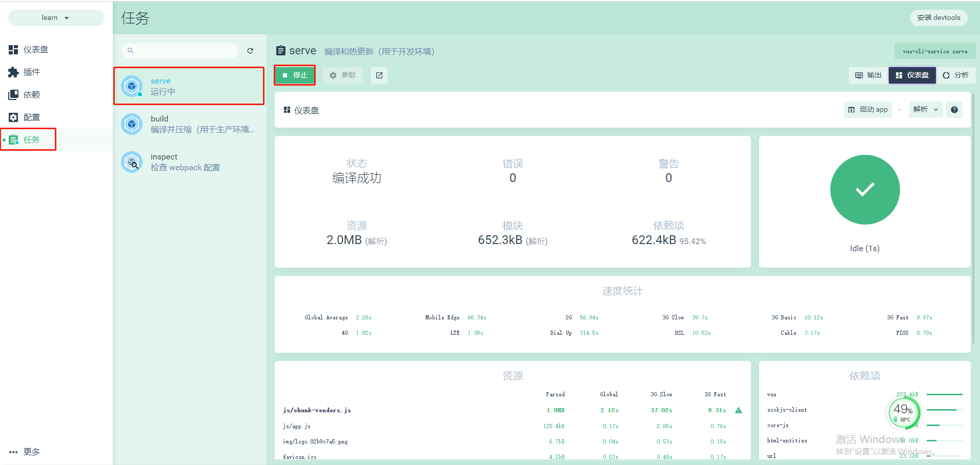Screen dimensions: 980x465
Task: Click Idle (1s) status text
Action: [x=865, y=249]
